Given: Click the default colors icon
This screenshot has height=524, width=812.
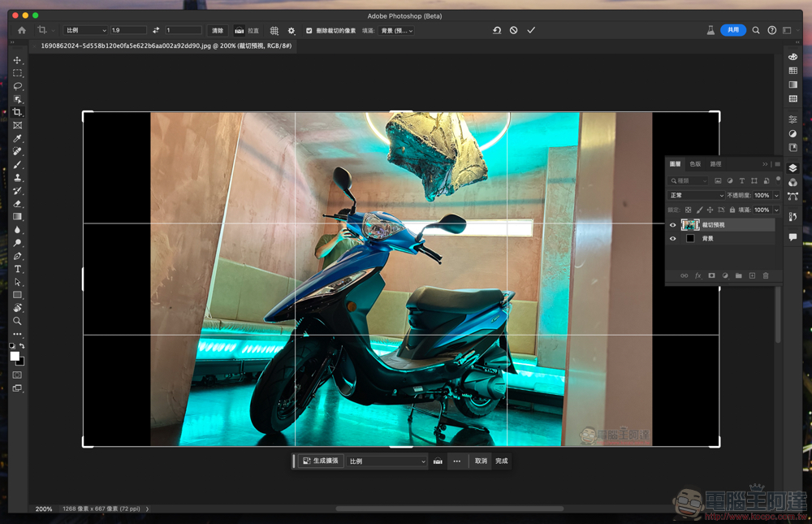Looking at the screenshot, I should (x=12, y=346).
